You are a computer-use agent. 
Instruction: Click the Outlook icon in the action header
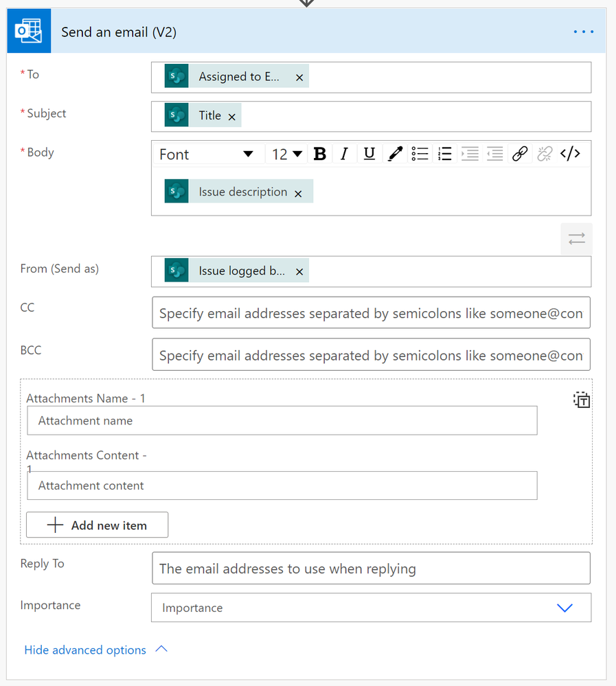coord(29,31)
